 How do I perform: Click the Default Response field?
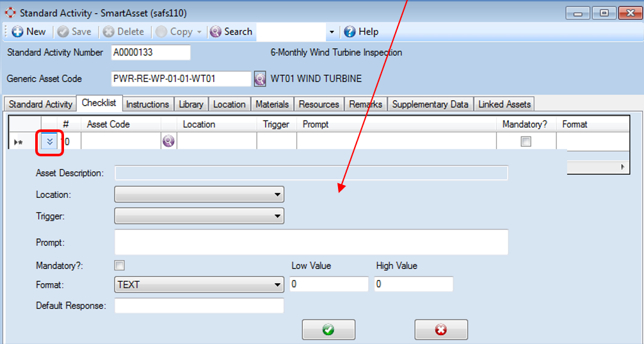(x=199, y=306)
